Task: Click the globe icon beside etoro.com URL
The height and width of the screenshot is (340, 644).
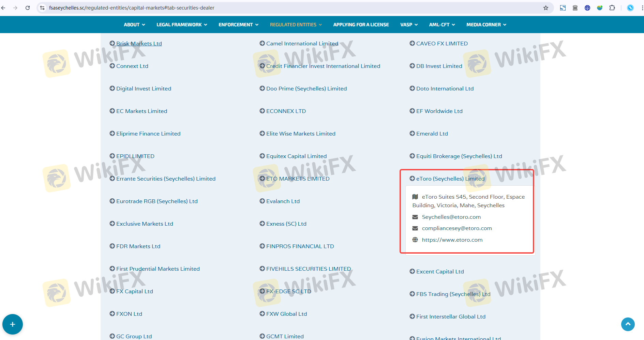Action: pyautogui.click(x=415, y=240)
